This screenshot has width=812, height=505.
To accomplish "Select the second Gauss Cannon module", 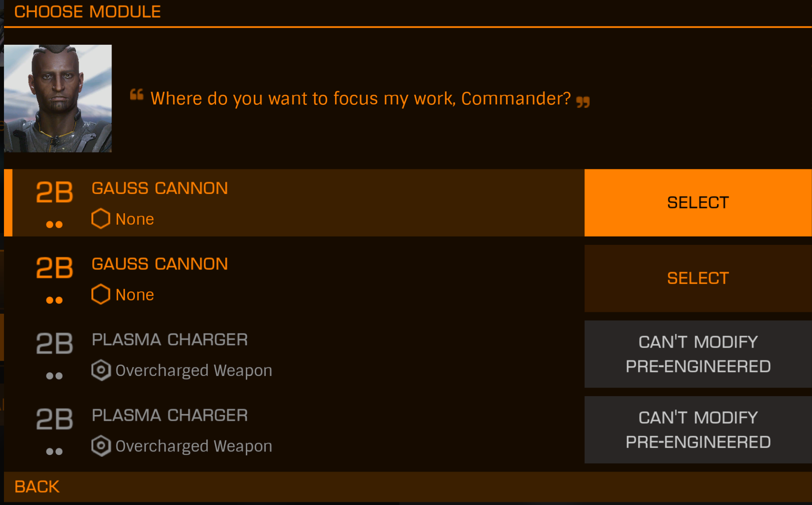I will (698, 278).
